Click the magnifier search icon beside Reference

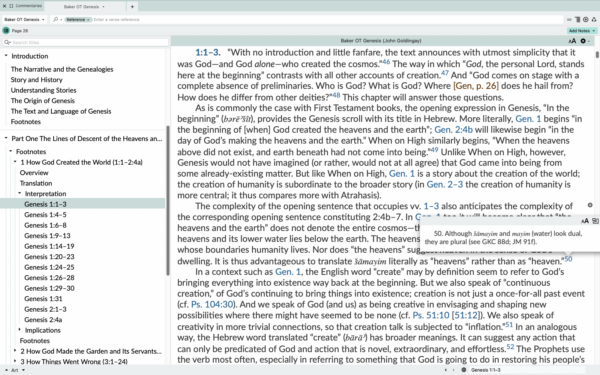(56, 20)
